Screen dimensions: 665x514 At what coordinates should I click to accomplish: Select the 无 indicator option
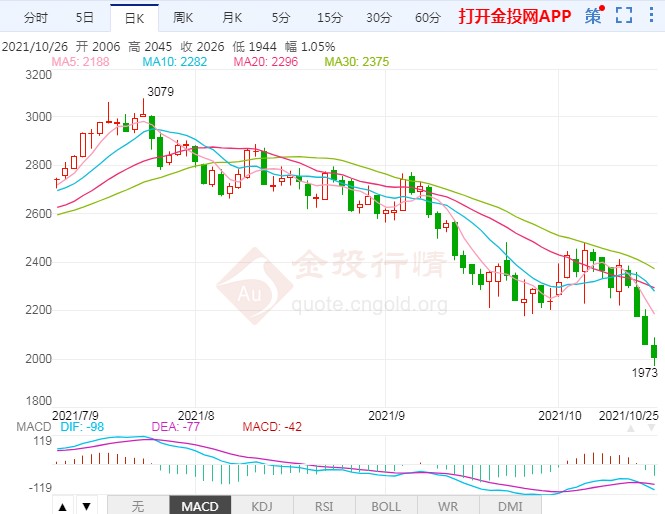click(x=138, y=506)
